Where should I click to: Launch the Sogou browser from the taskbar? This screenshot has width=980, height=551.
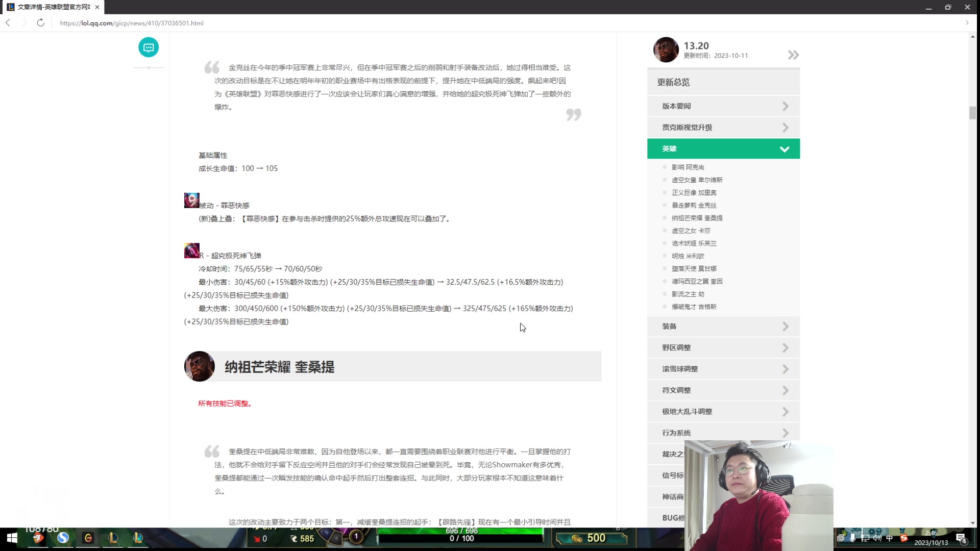pos(63,538)
